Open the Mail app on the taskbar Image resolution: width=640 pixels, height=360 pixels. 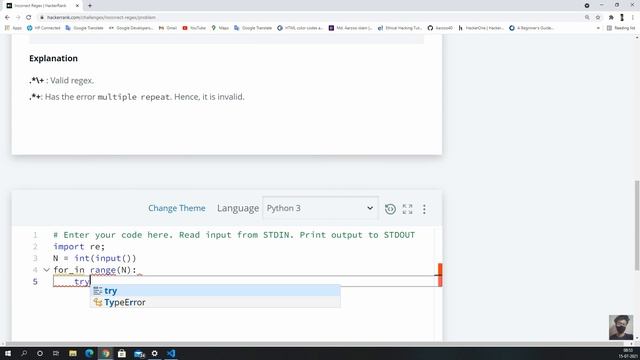pos(139,353)
